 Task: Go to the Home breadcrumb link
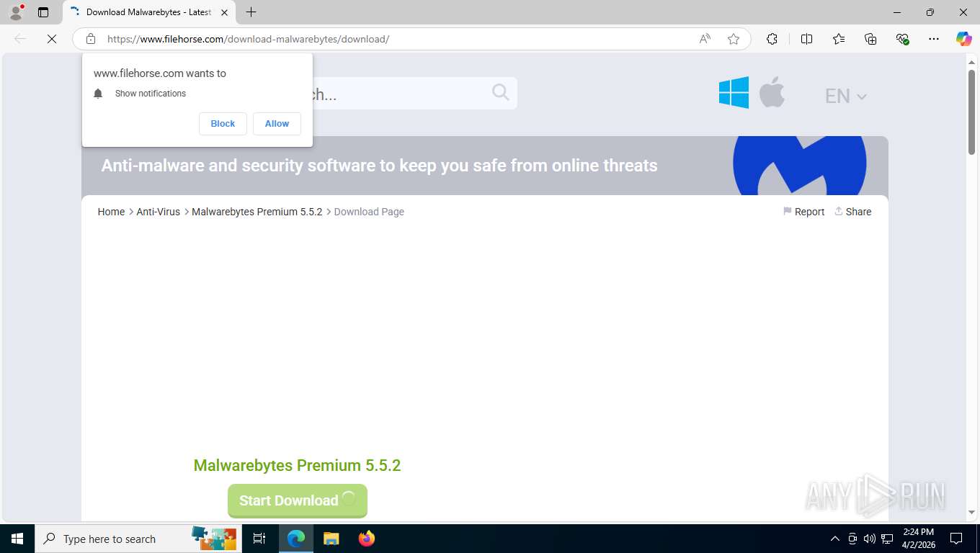tap(111, 212)
